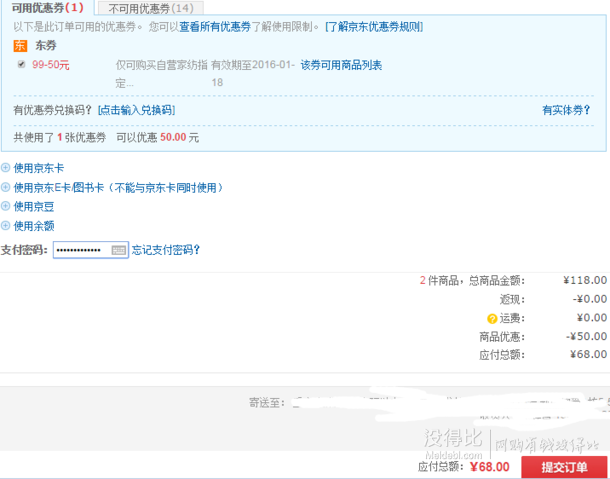Open the 该券可用商品列表 link
This screenshot has height=479, width=610.
(x=341, y=65)
